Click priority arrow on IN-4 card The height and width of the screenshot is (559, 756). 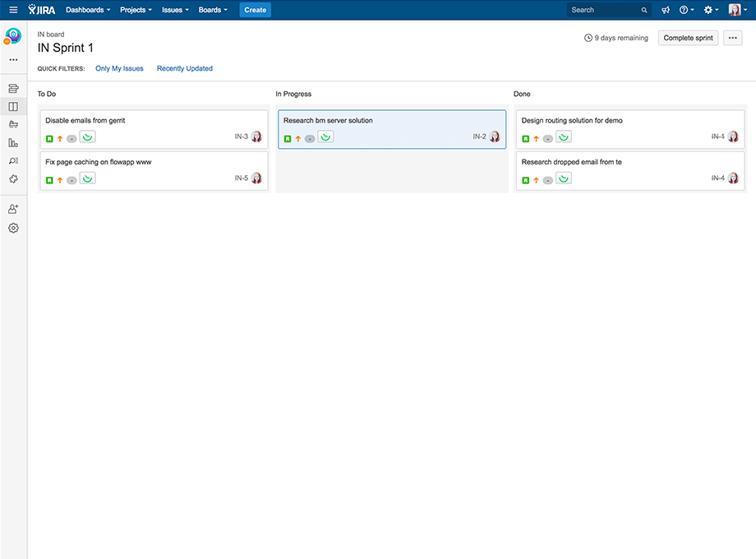click(x=536, y=180)
